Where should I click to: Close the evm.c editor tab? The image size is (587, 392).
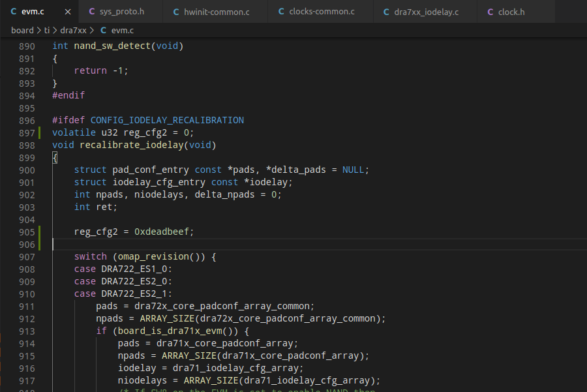68,12
